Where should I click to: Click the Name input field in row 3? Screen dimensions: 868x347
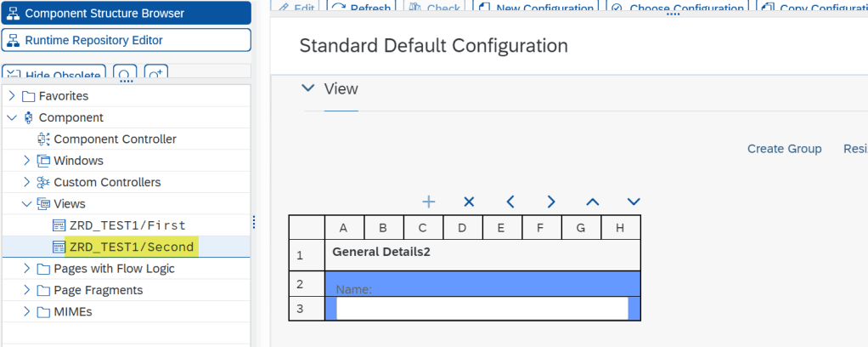[482, 308]
